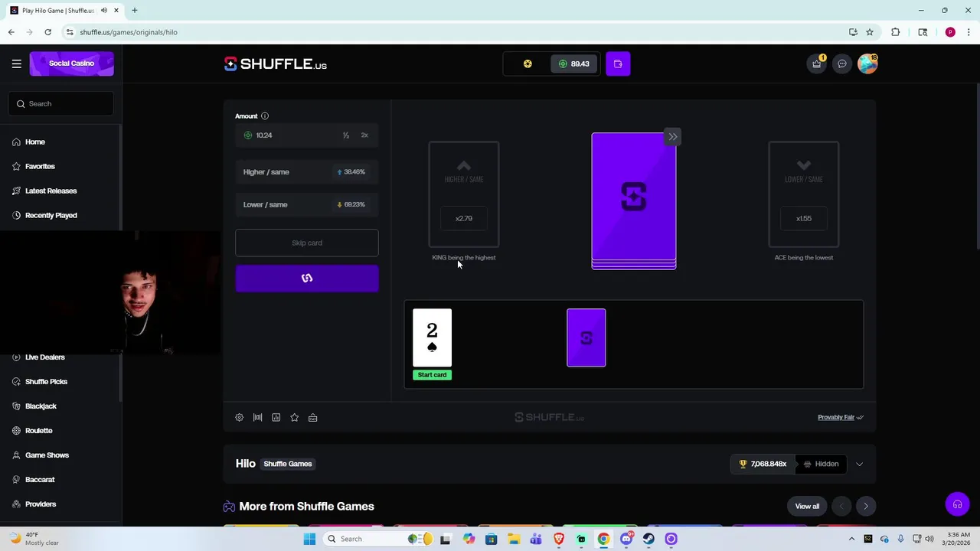
Task: Click the large purple face-down card
Action: (x=634, y=201)
